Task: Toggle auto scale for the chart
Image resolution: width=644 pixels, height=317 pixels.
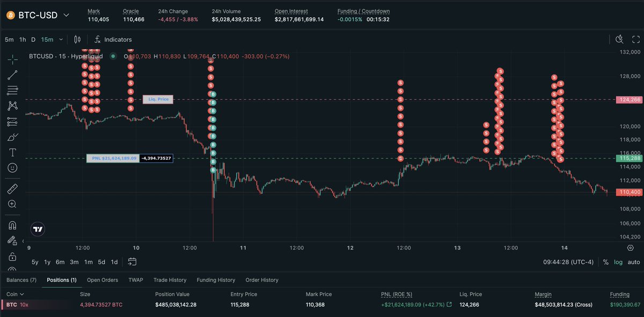Action: click(x=633, y=262)
